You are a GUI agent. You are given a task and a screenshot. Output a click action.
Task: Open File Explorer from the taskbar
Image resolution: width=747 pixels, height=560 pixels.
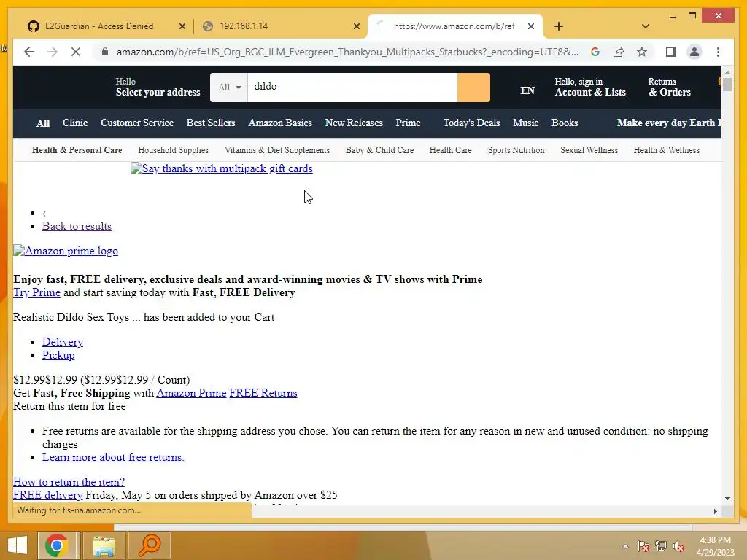[104, 545]
